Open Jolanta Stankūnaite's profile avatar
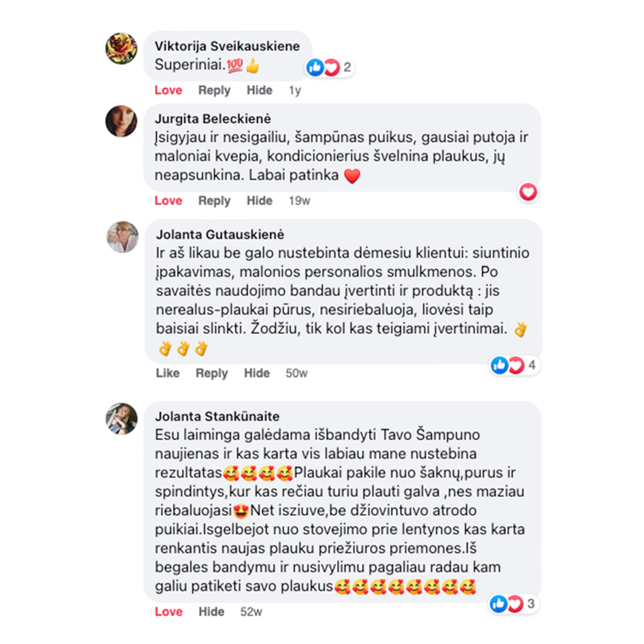The height and width of the screenshot is (644, 644). (121, 419)
